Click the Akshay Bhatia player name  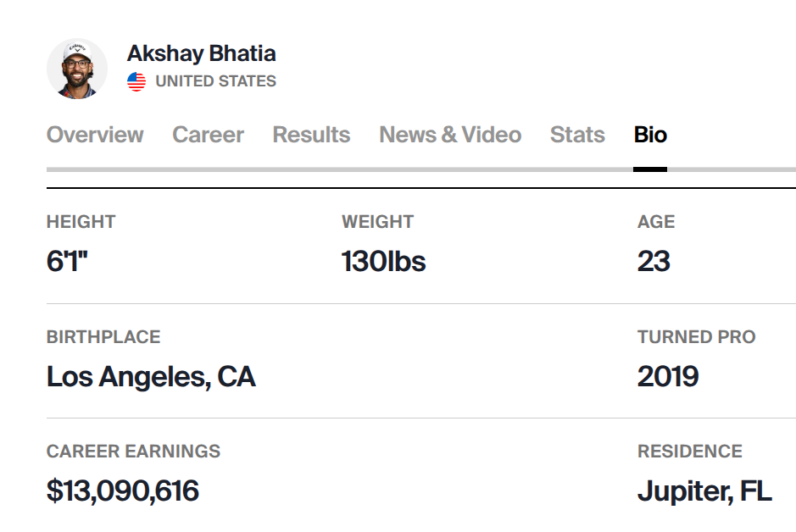tap(201, 54)
